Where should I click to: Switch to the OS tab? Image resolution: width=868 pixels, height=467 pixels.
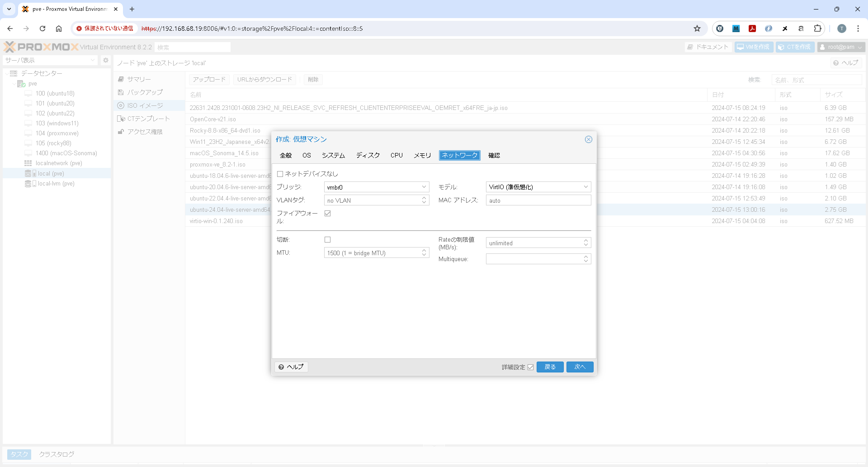point(307,155)
